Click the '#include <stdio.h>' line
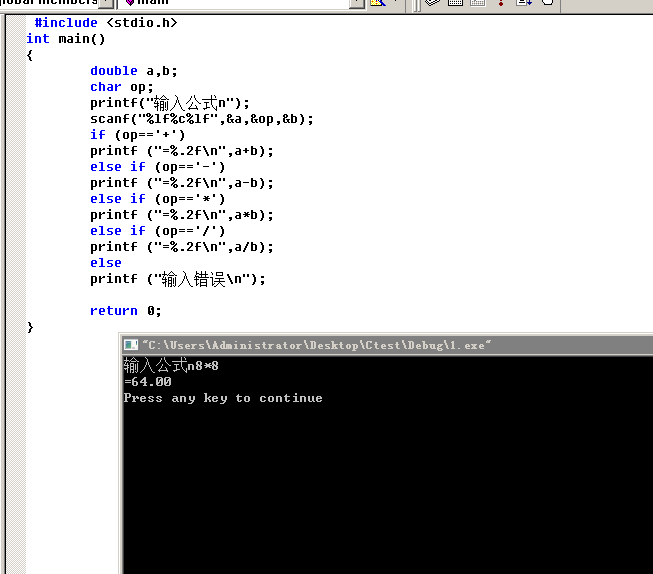This screenshot has width=653, height=574. click(x=106, y=22)
